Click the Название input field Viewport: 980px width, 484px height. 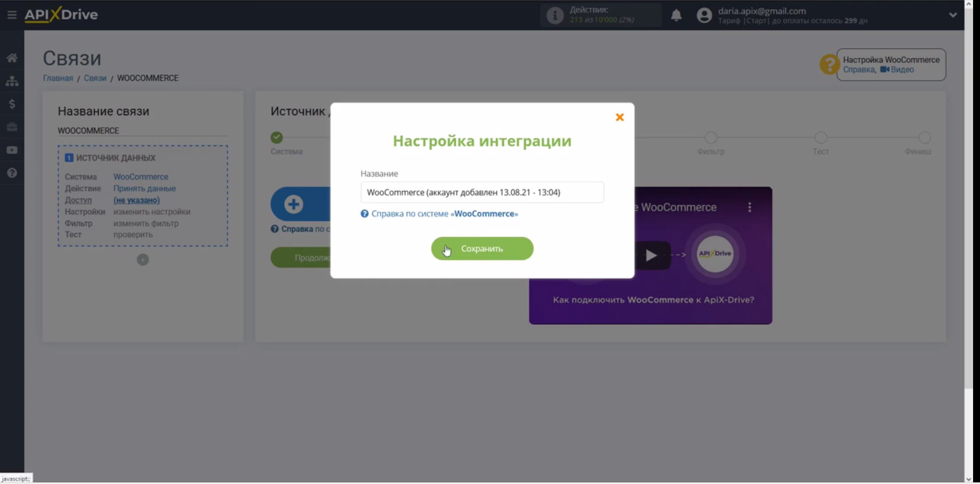482,192
